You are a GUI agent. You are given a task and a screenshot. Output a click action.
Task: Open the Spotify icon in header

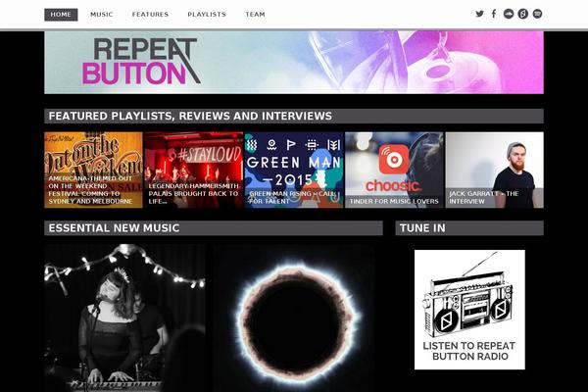[x=537, y=14]
